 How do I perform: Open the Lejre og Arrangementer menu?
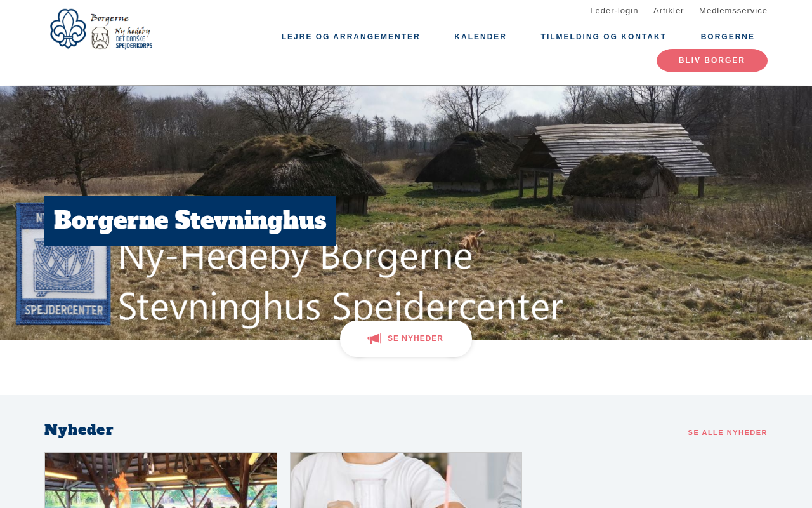(351, 37)
